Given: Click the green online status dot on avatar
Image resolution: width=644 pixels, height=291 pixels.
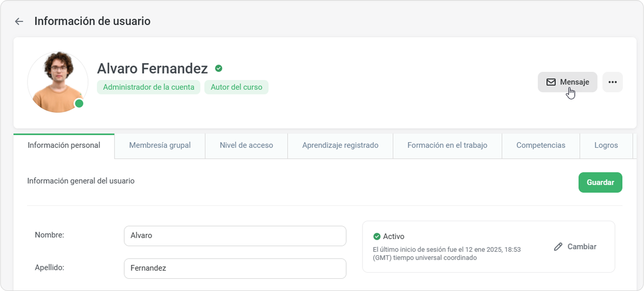Looking at the screenshot, I should click(x=79, y=103).
